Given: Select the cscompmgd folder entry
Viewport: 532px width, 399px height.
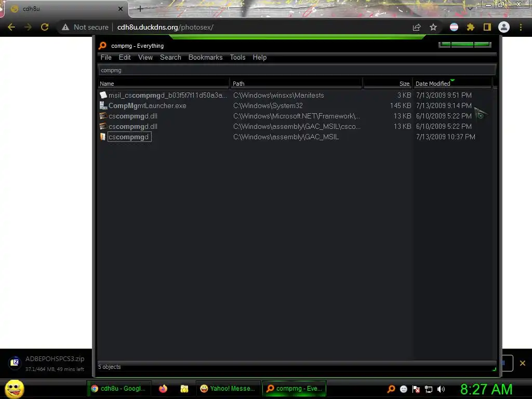Looking at the screenshot, I should (x=295, y=137).
